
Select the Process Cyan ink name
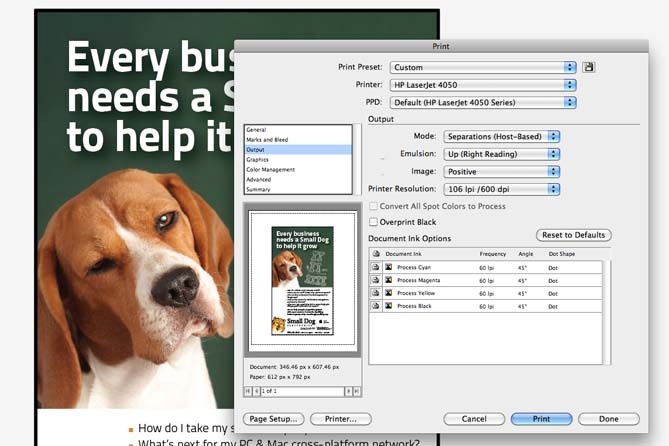pyautogui.click(x=414, y=267)
